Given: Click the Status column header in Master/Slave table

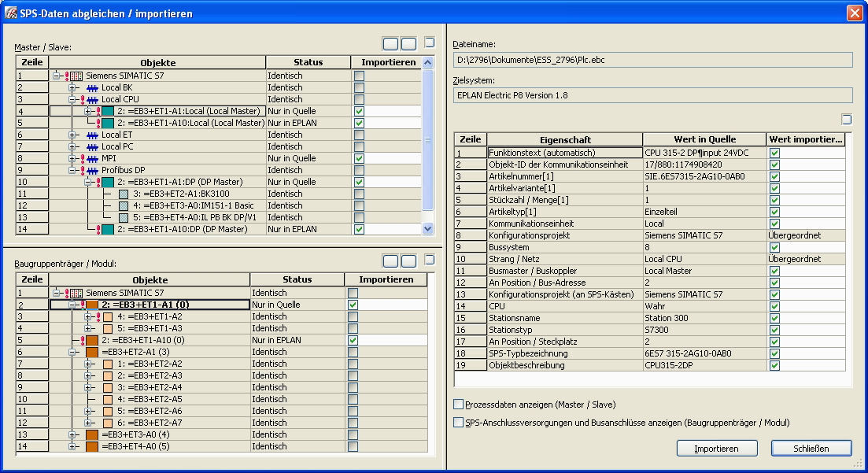Looking at the screenshot, I should [x=308, y=62].
